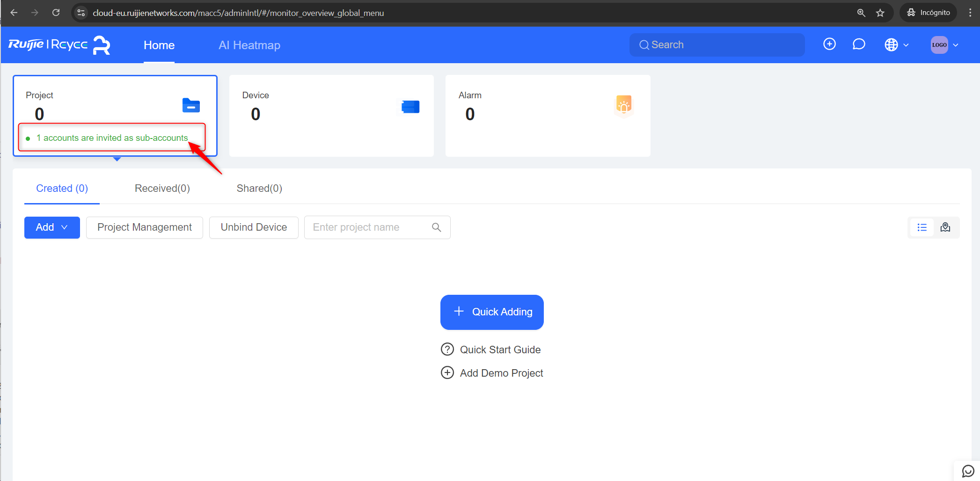Click the plus circle icon in header
980x481 pixels.
tap(829, 44)
